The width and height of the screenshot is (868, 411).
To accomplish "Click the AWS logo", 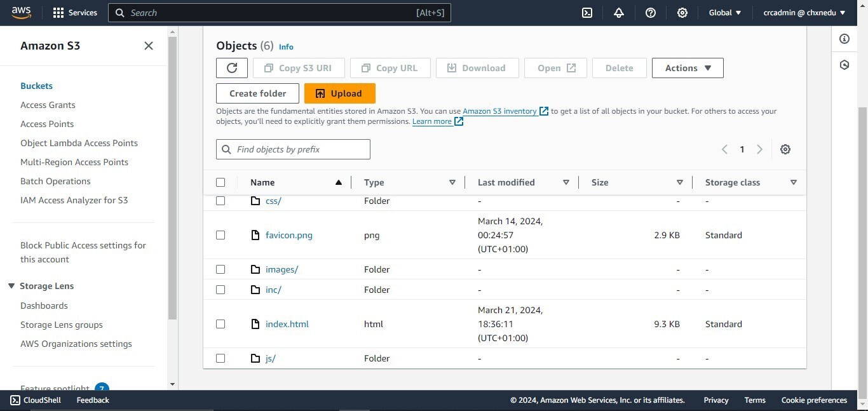I will tap(21, 12).
